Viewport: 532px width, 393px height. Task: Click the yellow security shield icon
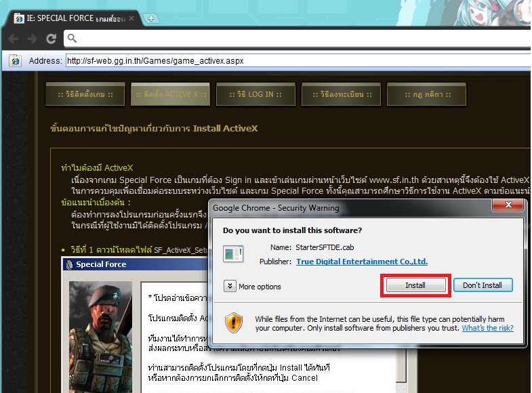click(x=234, y=323)
